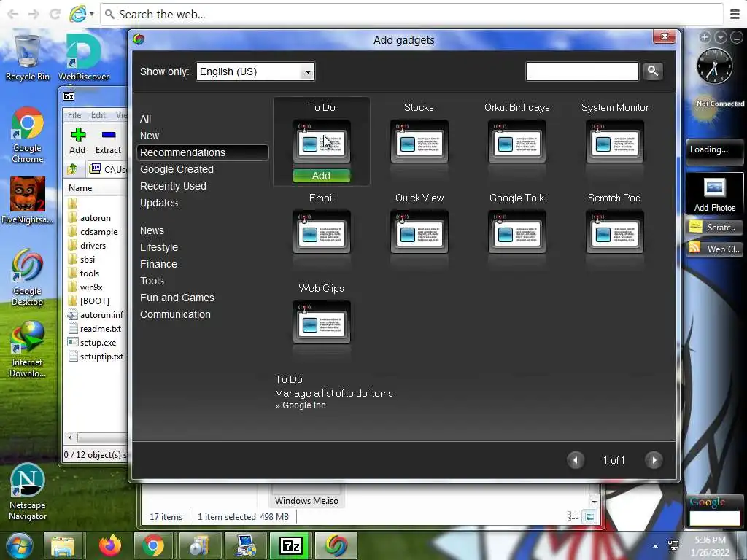The image size is (747, 560).
Task: Open Internet Download Manager desktop icon
Action: click(x=27, y=349)
